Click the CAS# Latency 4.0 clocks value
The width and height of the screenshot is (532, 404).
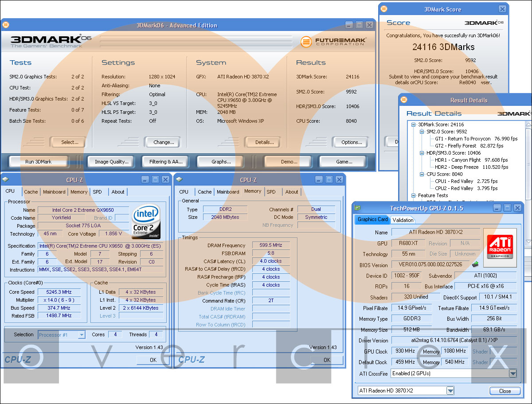point(271,261)
